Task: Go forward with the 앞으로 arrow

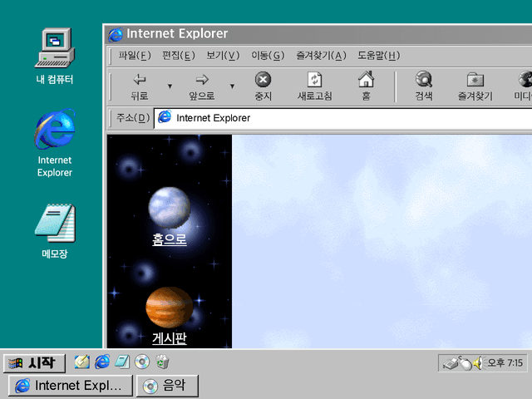Action: point(202,86)
